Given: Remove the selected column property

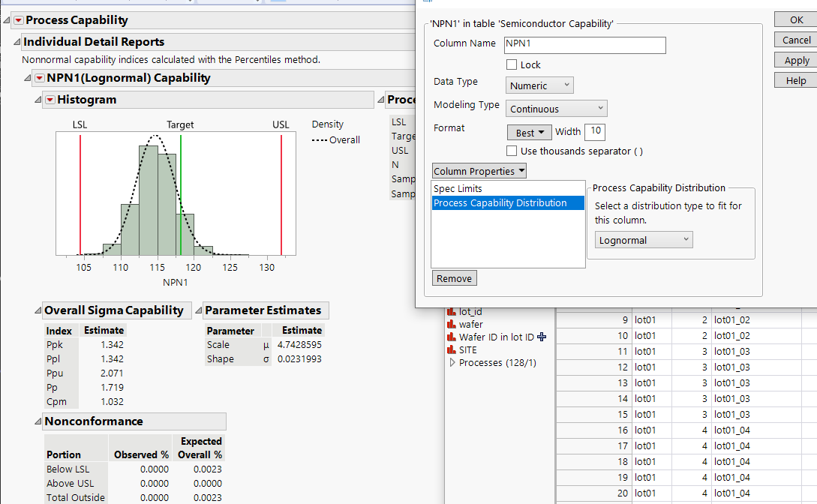Looking at the screenshot, I should point(454,277).
